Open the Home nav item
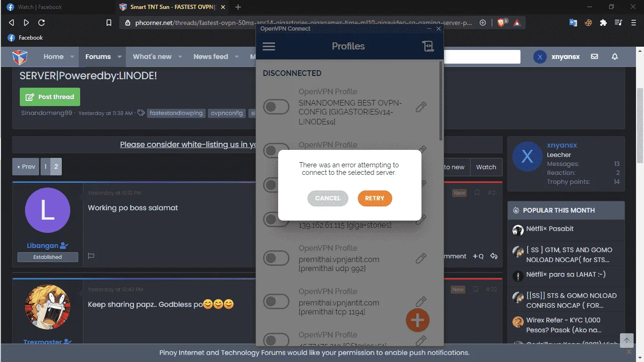Image resolution: width=644 pixels, height=362 pixels. pos(53,57)
